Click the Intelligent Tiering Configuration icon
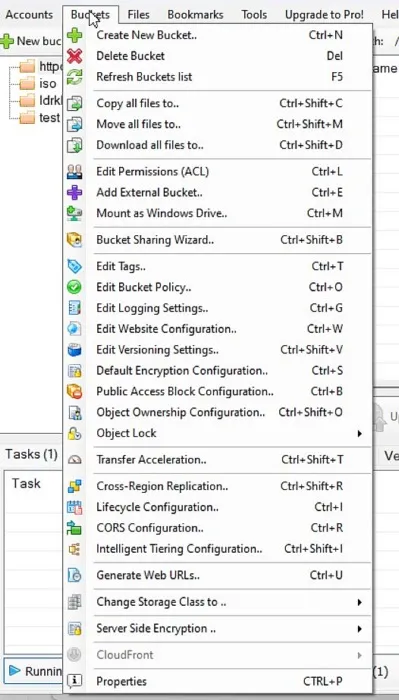The width and height of the screenshot is (399, 700). point(75,549)
